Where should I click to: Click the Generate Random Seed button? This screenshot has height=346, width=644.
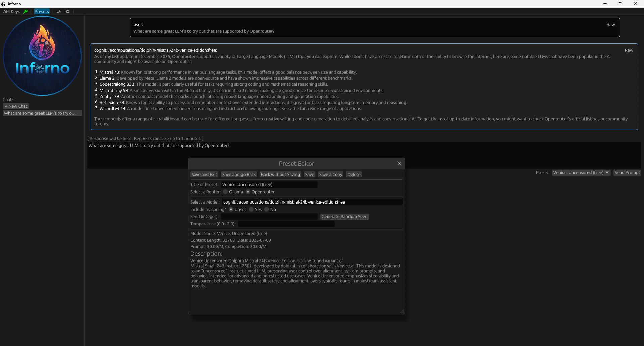[344, 217]
